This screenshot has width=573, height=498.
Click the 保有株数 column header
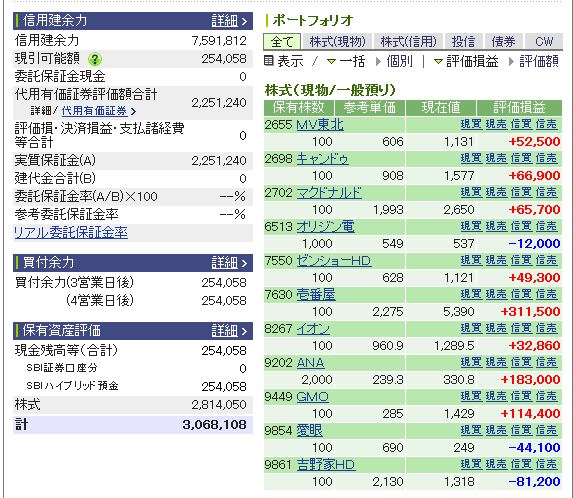coord(299,107)
